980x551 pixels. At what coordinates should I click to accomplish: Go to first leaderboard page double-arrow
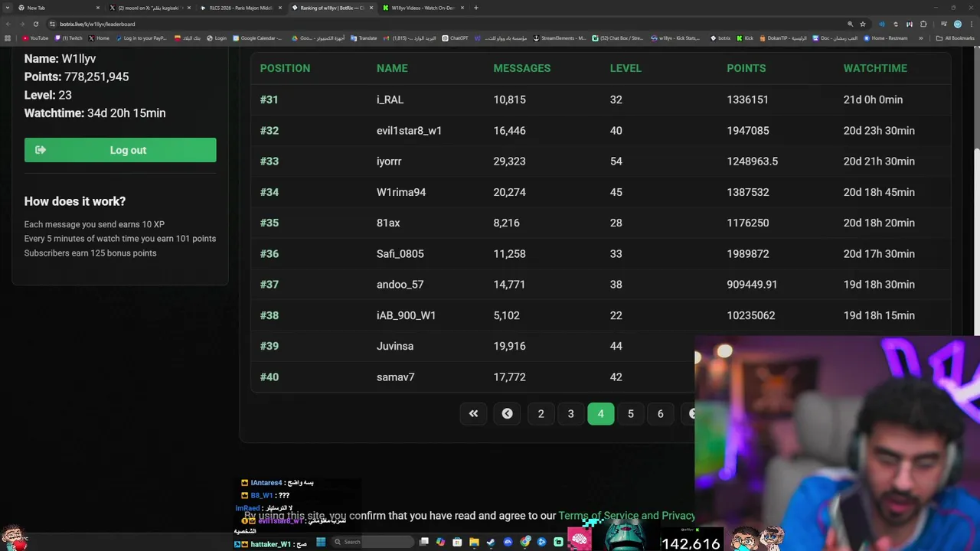tap(473, 413)
